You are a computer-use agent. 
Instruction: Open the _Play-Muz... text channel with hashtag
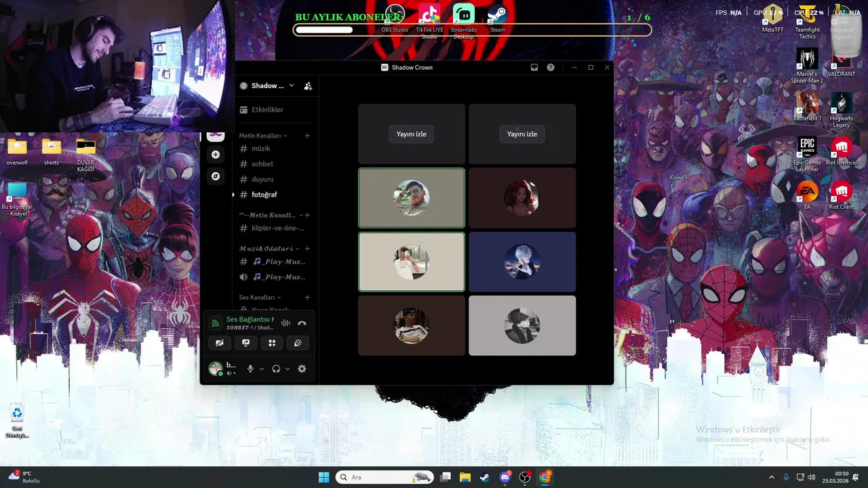click(275, 262)
